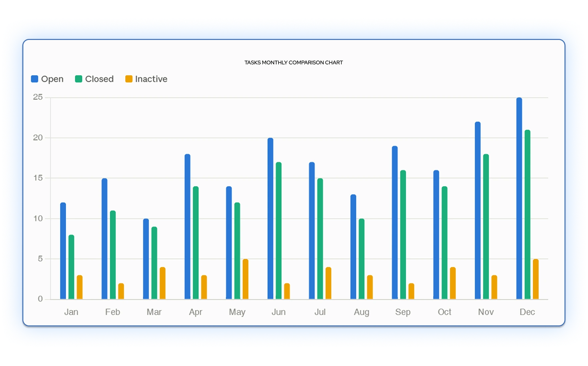Click the green Closed legend swatch
This screenshot has width=588, height=366.
79,79
